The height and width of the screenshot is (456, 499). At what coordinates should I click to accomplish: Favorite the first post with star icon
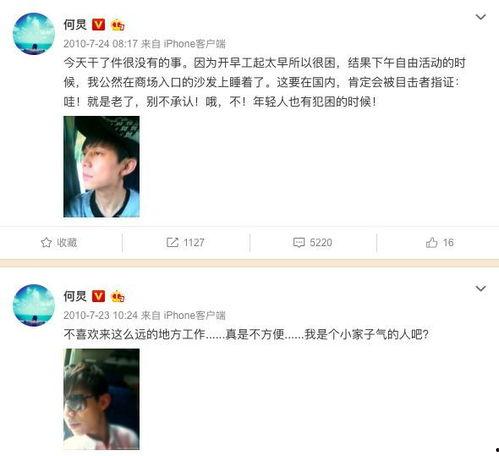(x=46, y=242)
